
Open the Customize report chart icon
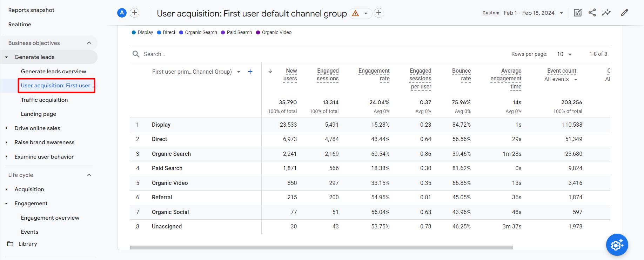point(578,13)
